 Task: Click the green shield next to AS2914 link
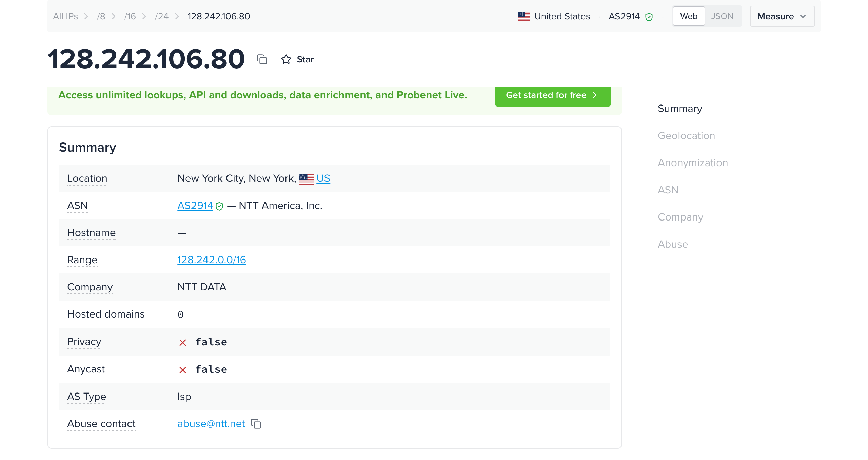[219, 206]
